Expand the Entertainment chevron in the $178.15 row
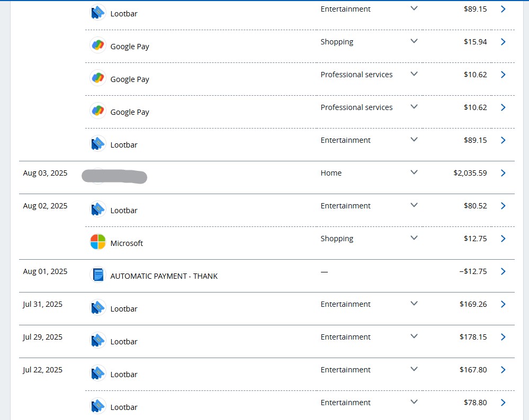 point(414,336)
